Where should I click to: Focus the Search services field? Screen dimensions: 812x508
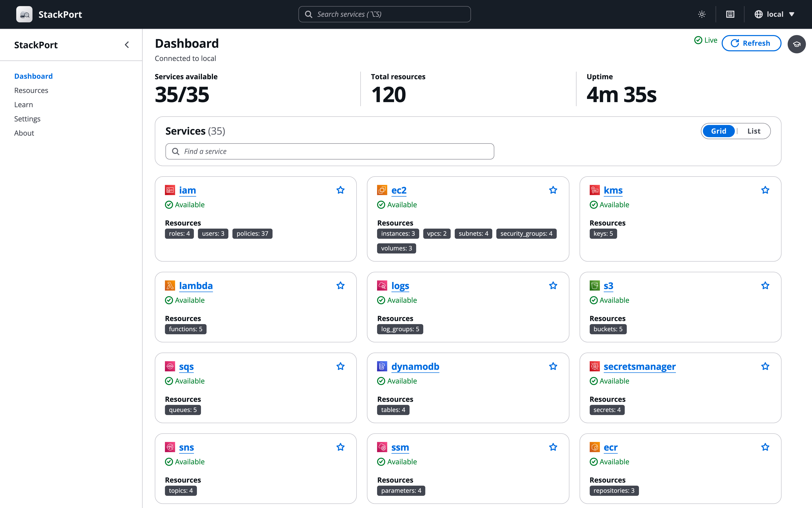click(385, 14)
